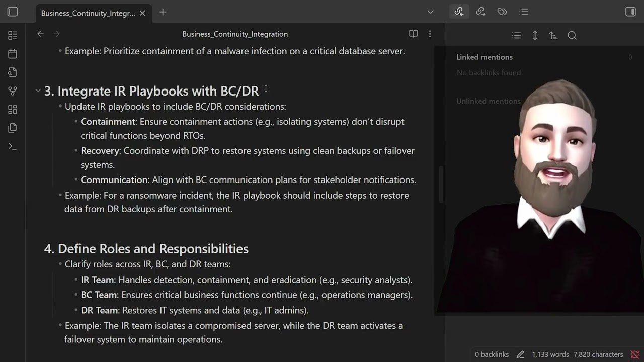Open graph view from the ribbon
Screen dimensions: 644x362
pyautogui.click(x=13, y=91)
